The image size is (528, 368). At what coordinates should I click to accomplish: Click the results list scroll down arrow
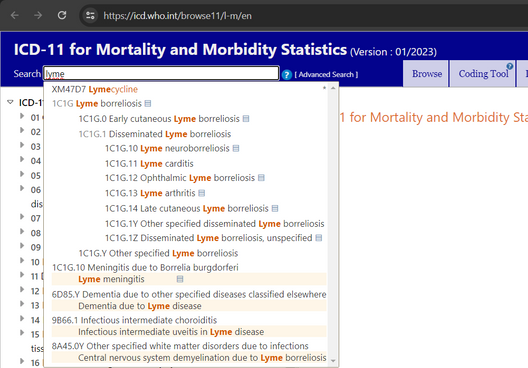[333, 361]
